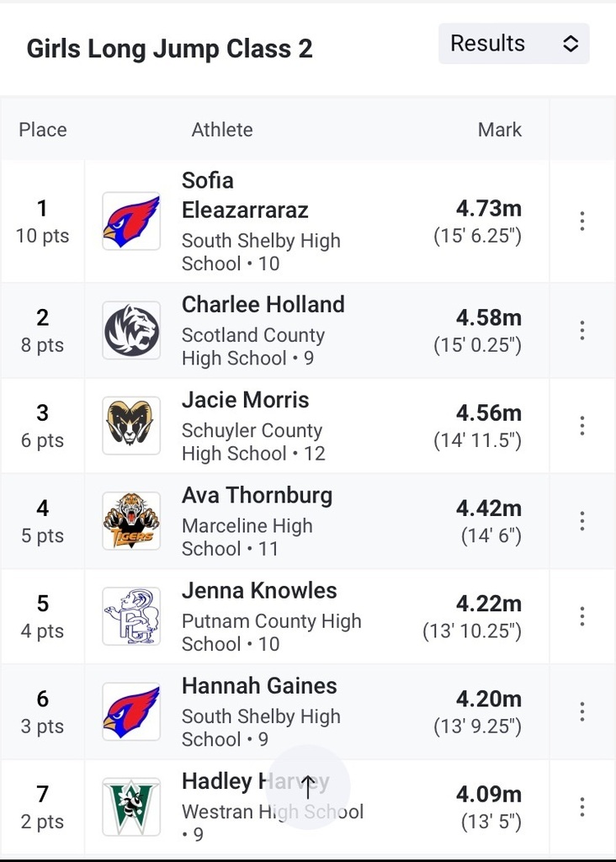Tap Schuyler County ram logo
616x862 pixels.
coord(131,426)
